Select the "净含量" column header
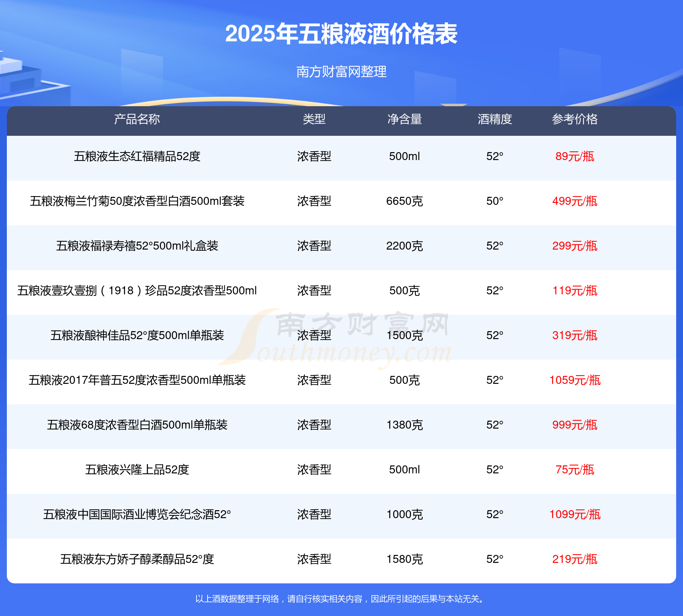This screenshot has height=616, width=683. pyautogui.click(x=404, y=119)
